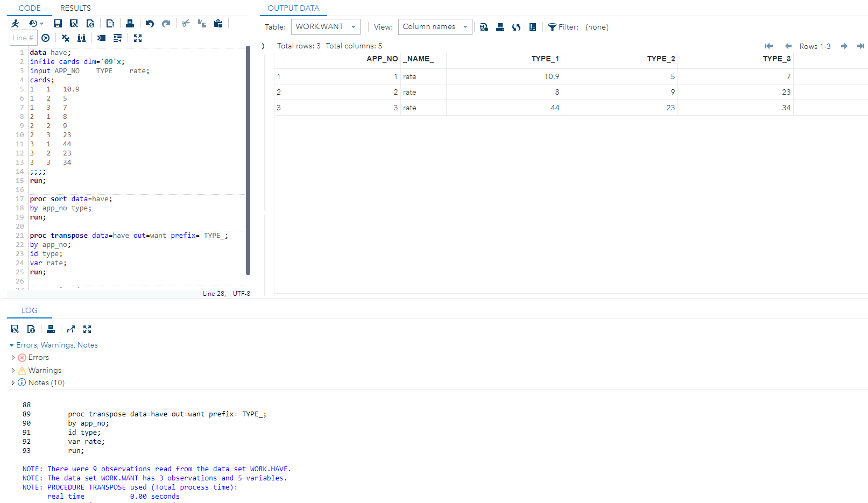
Task: Select the OUTPUT DATA tab
Action: click(293, 8)
